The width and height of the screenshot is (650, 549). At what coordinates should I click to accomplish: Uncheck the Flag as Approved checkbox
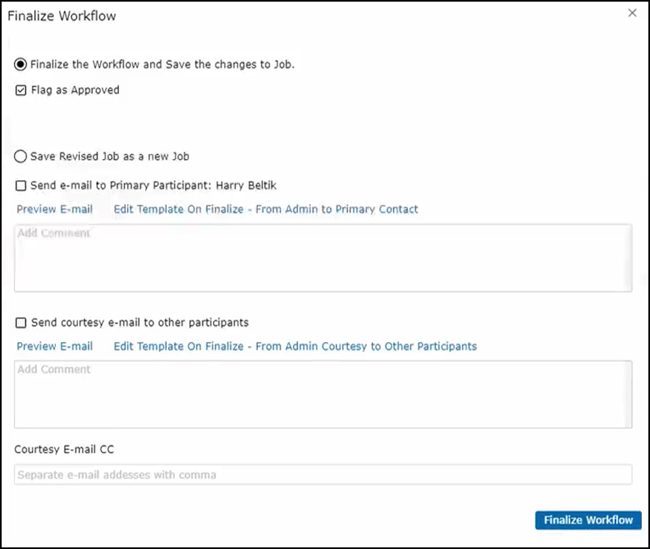[x=21, y=90]
